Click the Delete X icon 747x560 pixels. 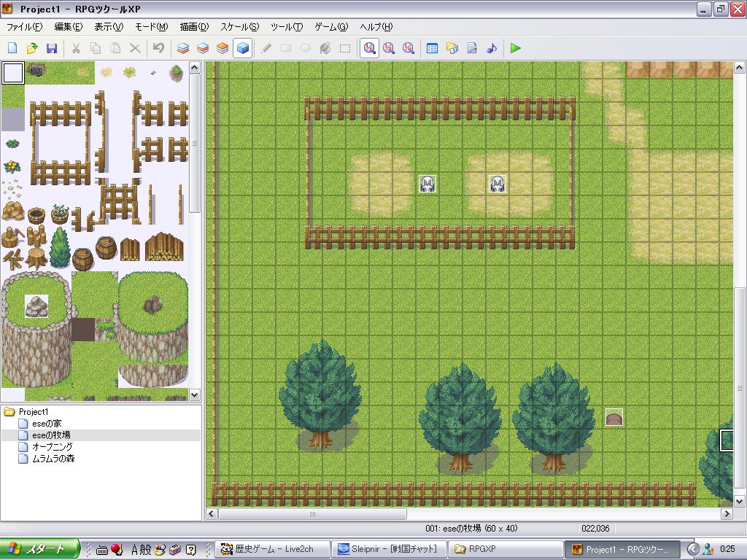135,48
